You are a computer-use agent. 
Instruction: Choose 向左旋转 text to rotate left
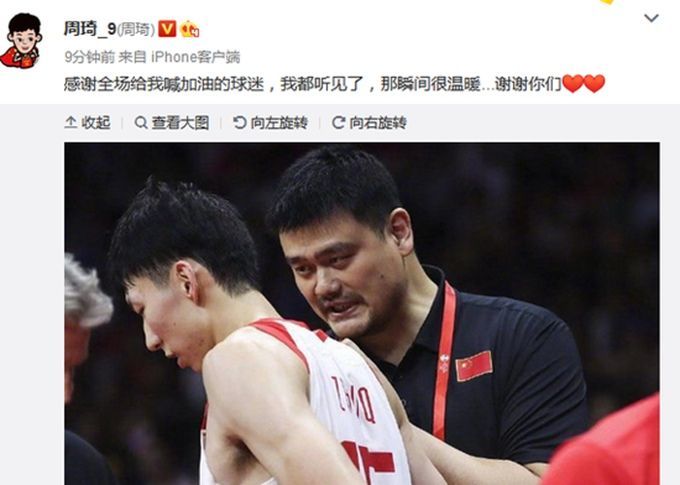(279, 123)
